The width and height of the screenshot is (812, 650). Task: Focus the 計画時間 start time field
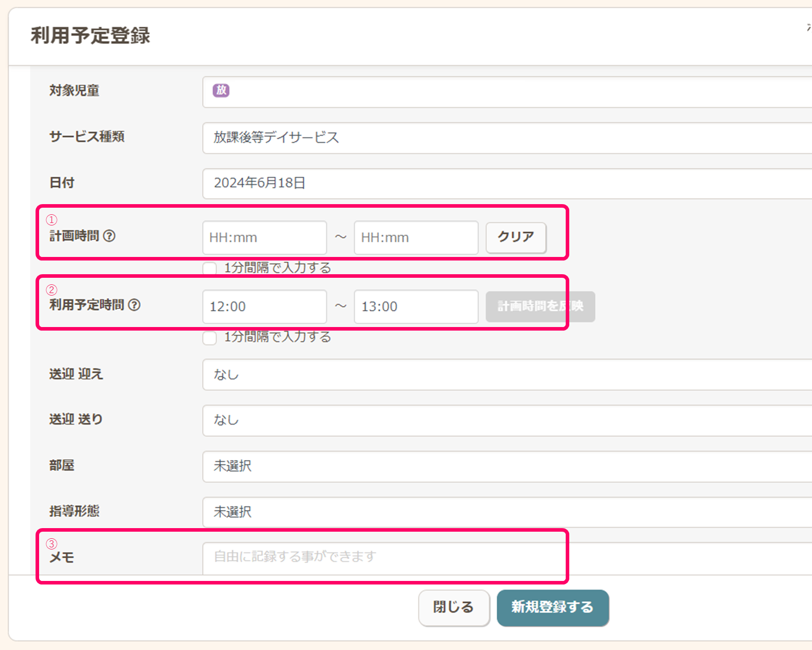coord(264,238)
